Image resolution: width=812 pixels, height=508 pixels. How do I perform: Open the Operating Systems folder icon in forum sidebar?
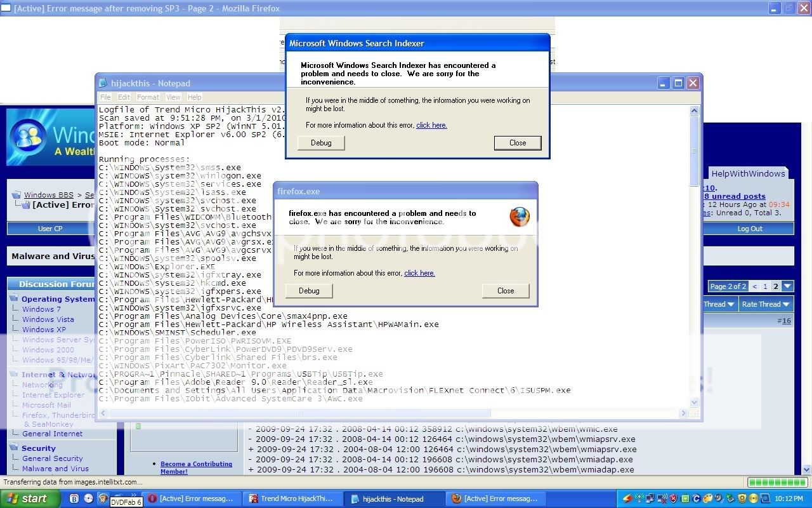click(x=14, y=298)
